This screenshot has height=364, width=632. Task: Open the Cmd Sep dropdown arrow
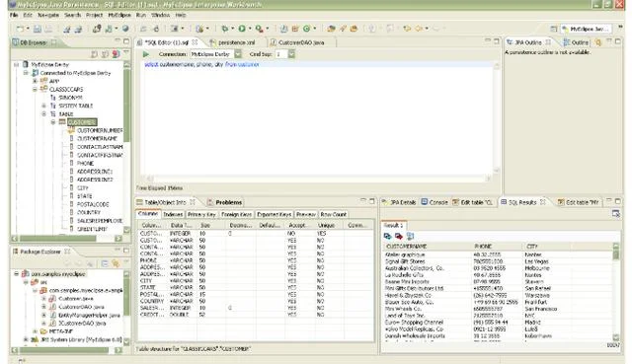[291, 54]
